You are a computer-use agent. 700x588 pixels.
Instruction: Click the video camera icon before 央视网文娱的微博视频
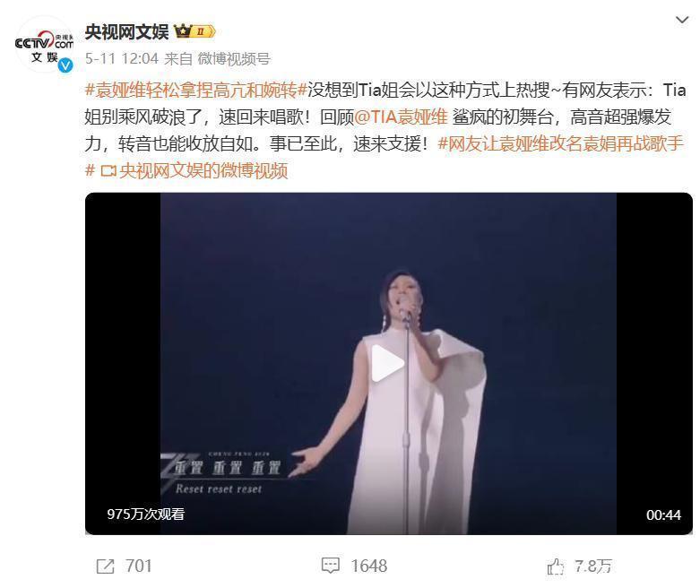[x=108, y=171]
